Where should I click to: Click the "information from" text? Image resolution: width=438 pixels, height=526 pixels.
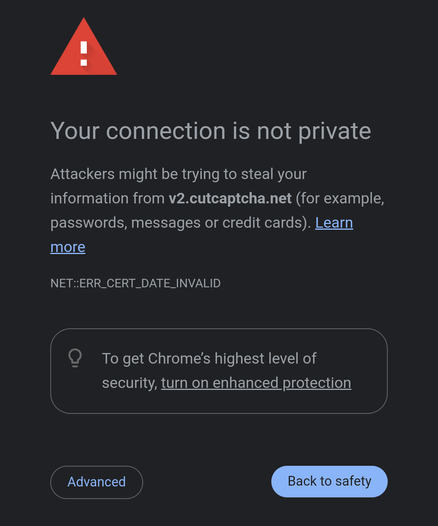pyautogui.click(x=107, y=198)
